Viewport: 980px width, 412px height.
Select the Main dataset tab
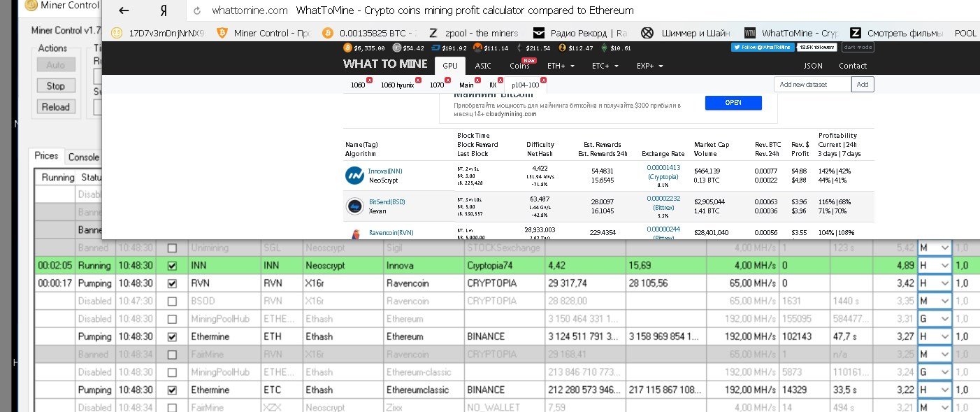(x=466, y=85)
